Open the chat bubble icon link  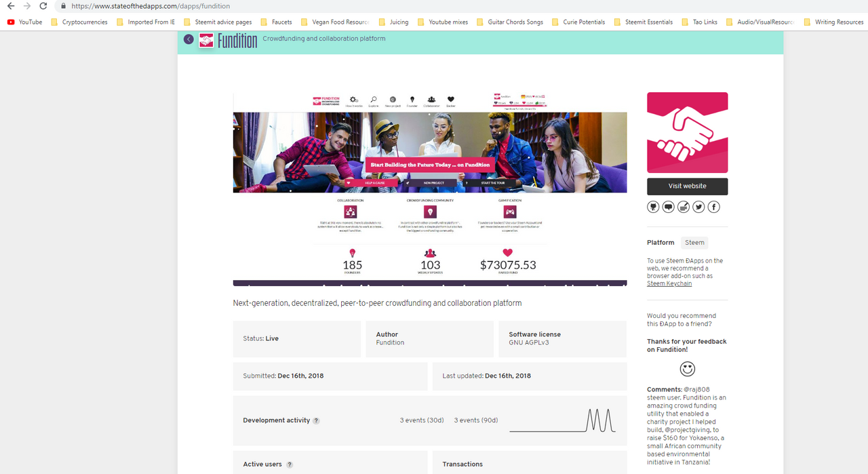[x=669, y=207]
